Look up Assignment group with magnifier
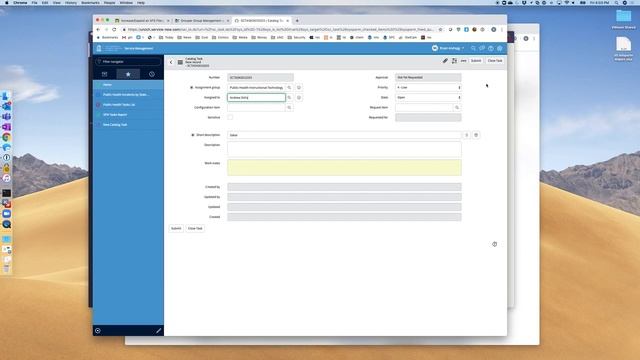The height and width of the screenshot is (360, 640). [x=289, y=88]
